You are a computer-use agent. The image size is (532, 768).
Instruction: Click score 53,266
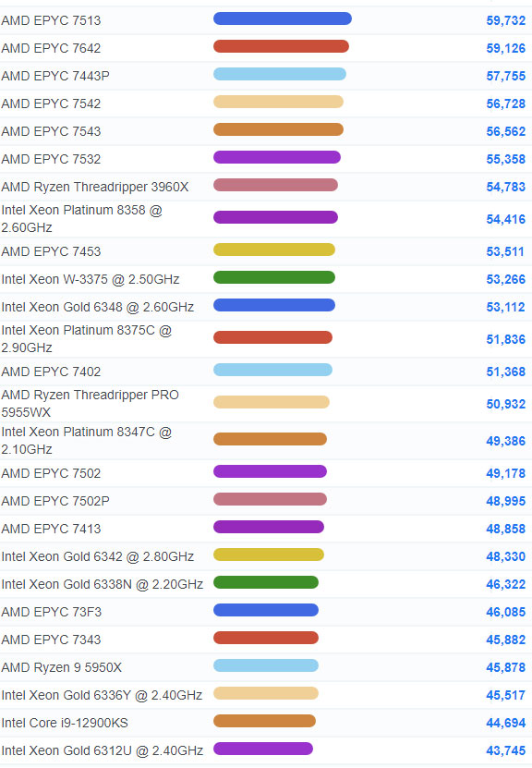pyautogui.click(x=505, y=279)
